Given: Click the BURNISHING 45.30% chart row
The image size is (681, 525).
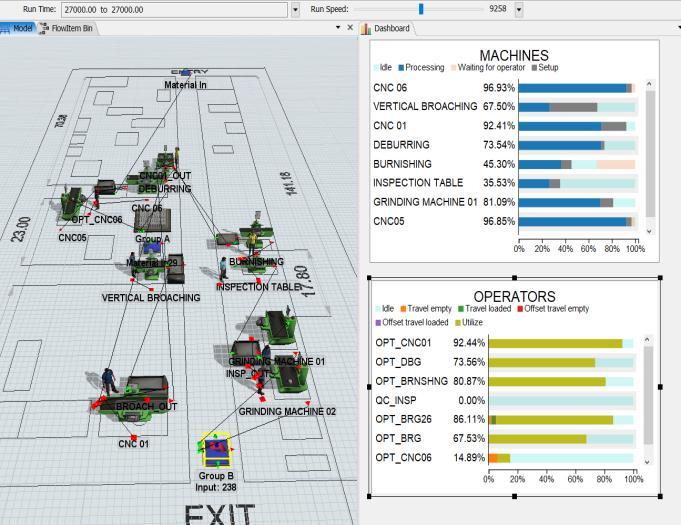Looking at the screenshot, I should pyautogui.click(x=504, y=165).
